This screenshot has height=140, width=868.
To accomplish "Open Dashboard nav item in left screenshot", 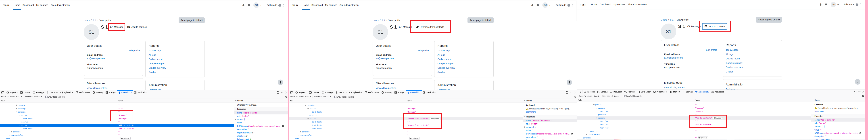I will click(x=28, y=5).
